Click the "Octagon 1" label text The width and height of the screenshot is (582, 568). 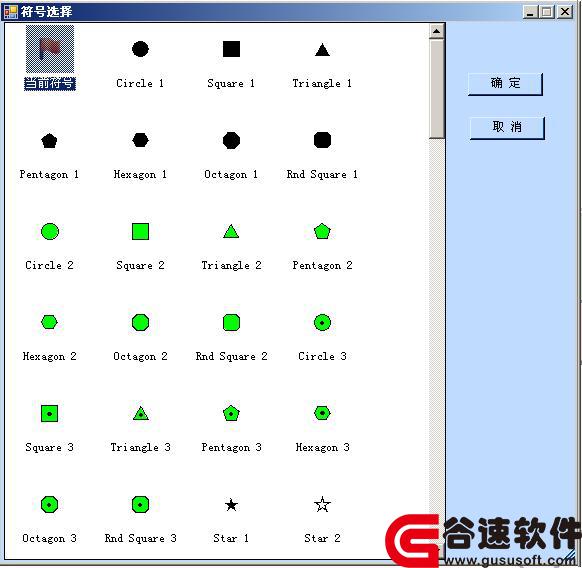pyautogui.click(x=231, y=174)
